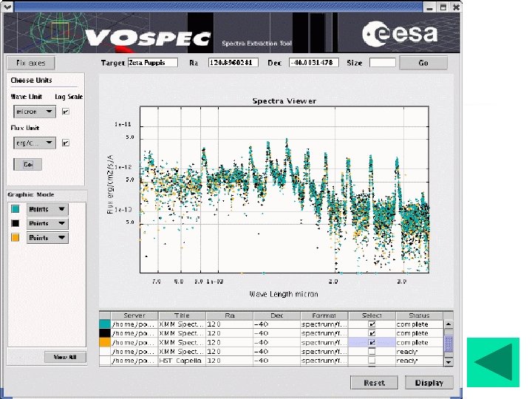Click the Dec coordinate input field
This screenshot has width=532, height=399.
[314, 62]
